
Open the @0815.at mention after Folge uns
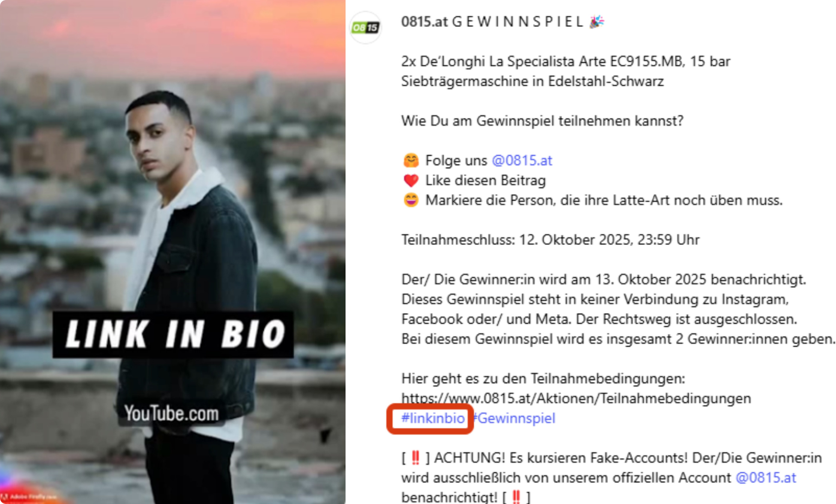[522, 161]
